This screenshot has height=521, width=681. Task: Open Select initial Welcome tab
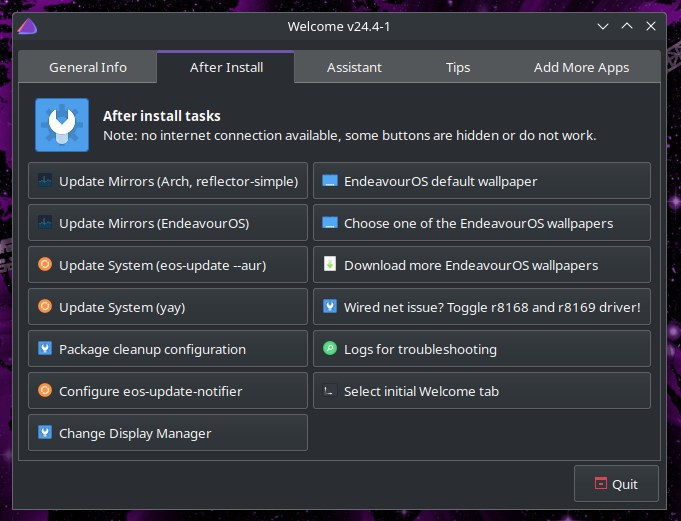[482, 391]
